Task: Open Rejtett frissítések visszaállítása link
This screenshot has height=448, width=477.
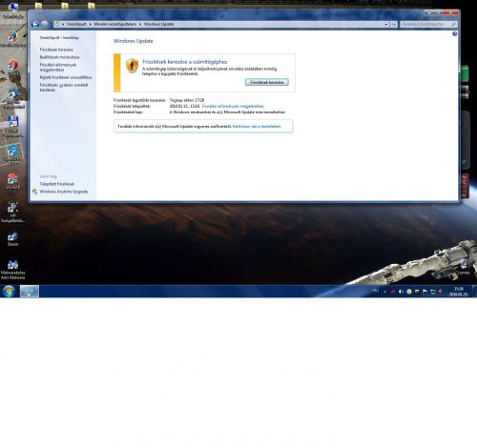Action: tap(66, 77)
